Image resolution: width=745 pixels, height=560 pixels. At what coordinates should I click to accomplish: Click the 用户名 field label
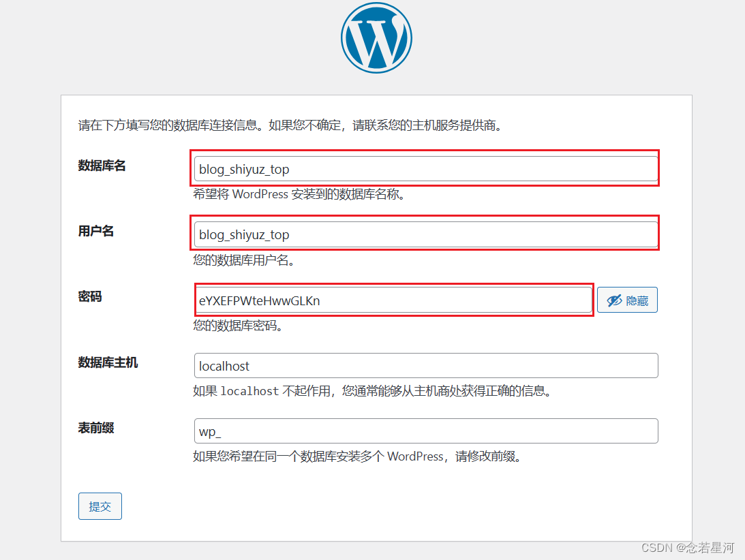pyautogui.click(x=96, y=232)
